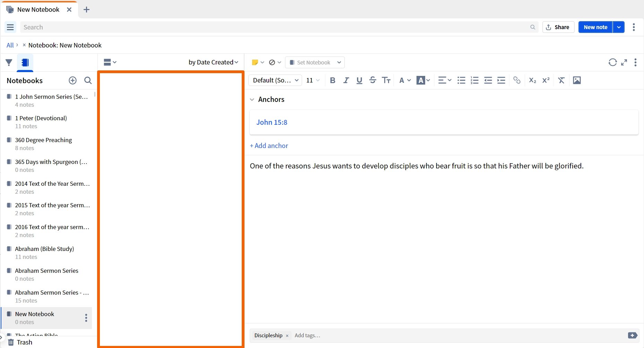Insert a numbered list
Screen dimensions: 644x348
(474, 80)
